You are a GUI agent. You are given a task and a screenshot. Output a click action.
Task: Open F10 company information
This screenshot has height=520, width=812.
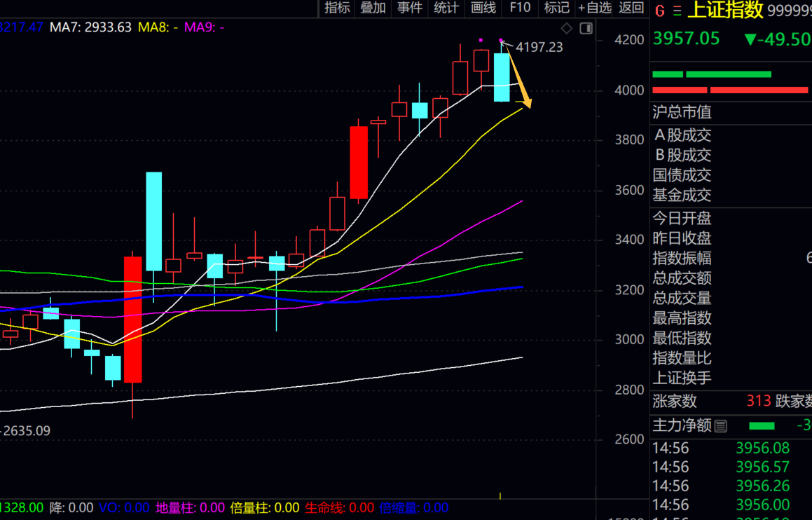pos(520,8)
